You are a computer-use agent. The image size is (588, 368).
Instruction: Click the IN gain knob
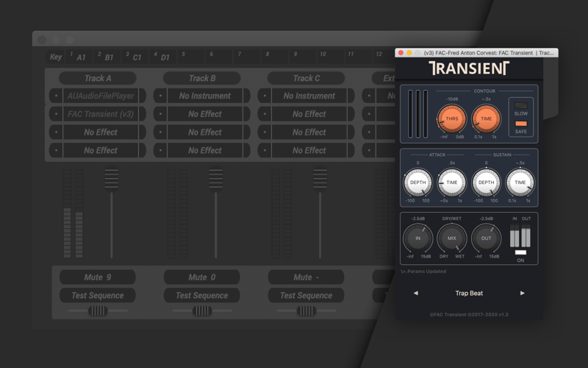(417, 238)
